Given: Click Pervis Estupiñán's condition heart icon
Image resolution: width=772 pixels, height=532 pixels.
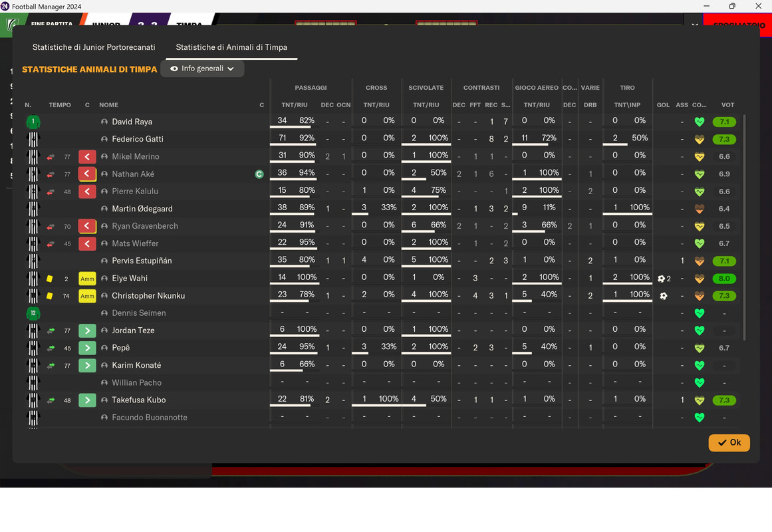Looking at the screenshot, I should tap(699, 261).
